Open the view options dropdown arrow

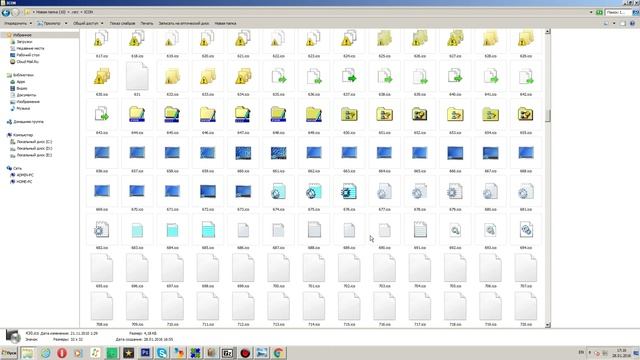pos(614,23)
